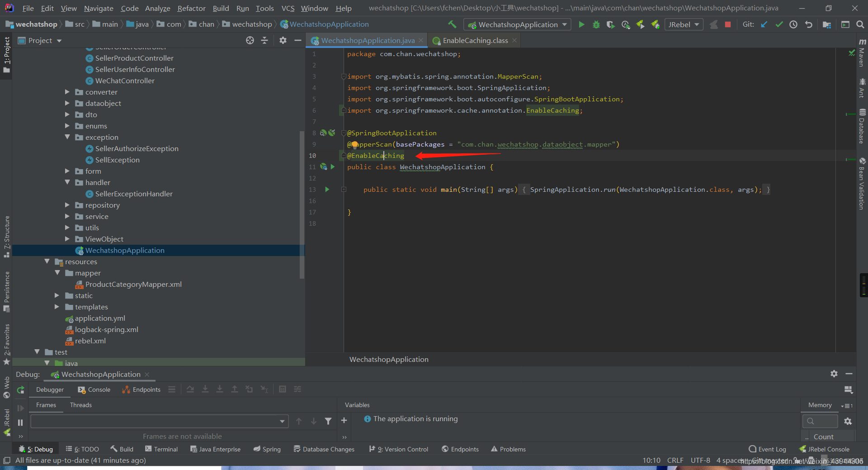Open the Refactor menu

pyautogui.click(x=191, y=8)
